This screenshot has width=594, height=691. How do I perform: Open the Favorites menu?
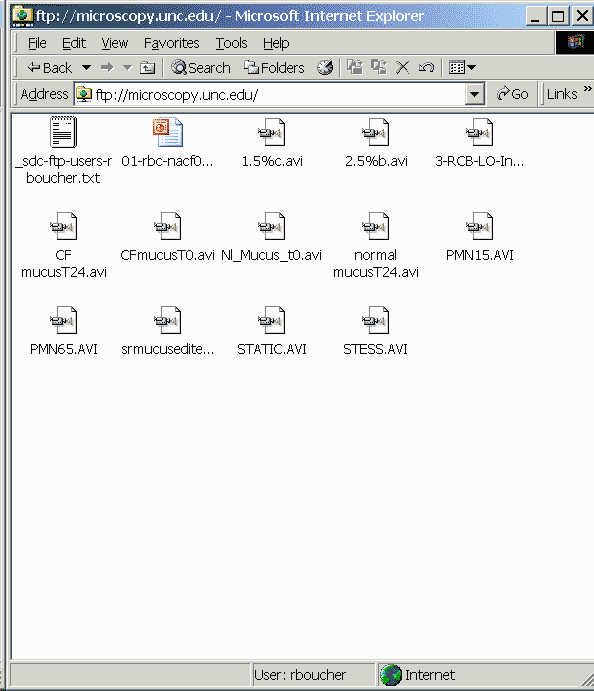[171, 43]
